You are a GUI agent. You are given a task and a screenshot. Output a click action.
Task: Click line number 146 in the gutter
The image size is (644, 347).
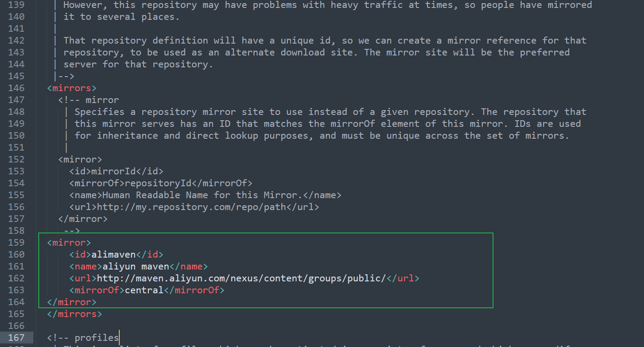(16, 88)
